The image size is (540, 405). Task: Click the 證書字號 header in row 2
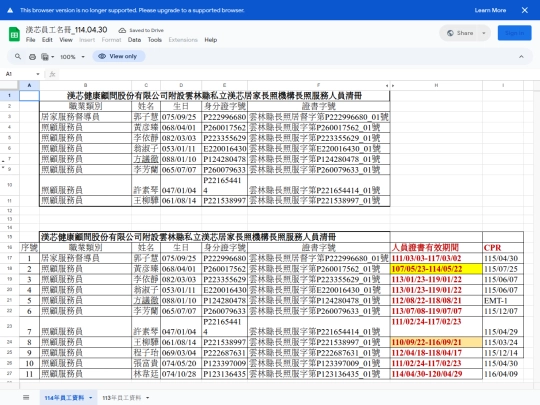click(x=319, y=106)
